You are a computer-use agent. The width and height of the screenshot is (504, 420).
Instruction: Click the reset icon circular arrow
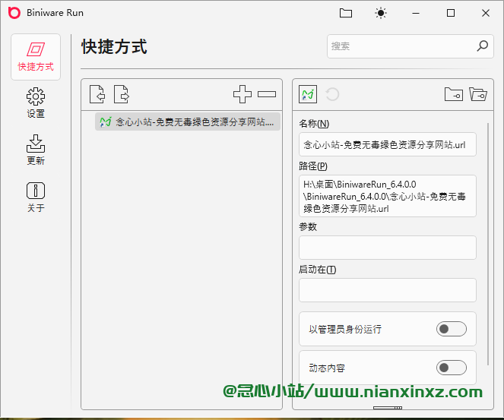332,94
